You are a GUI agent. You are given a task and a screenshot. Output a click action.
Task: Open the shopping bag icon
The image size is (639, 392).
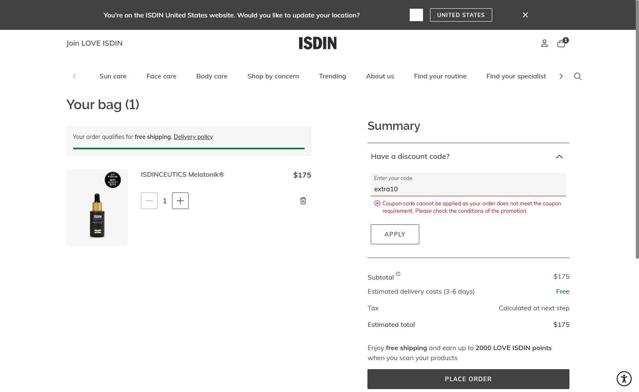562,43
